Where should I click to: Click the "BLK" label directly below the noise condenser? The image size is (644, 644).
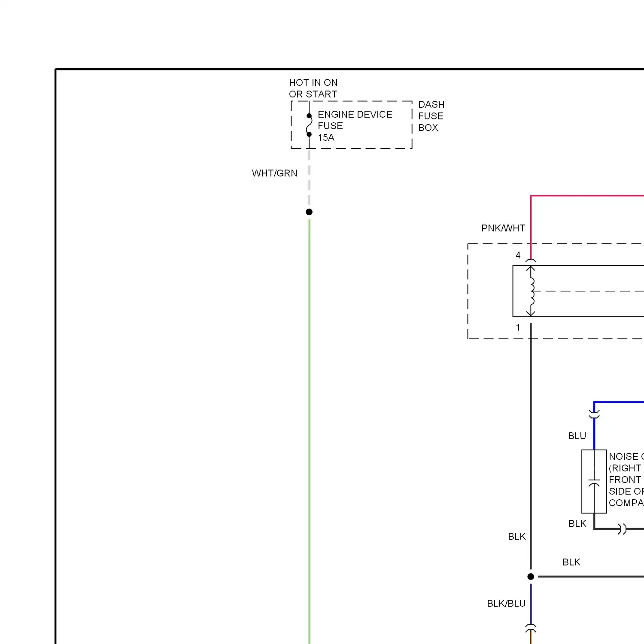[x=577, y=524]
